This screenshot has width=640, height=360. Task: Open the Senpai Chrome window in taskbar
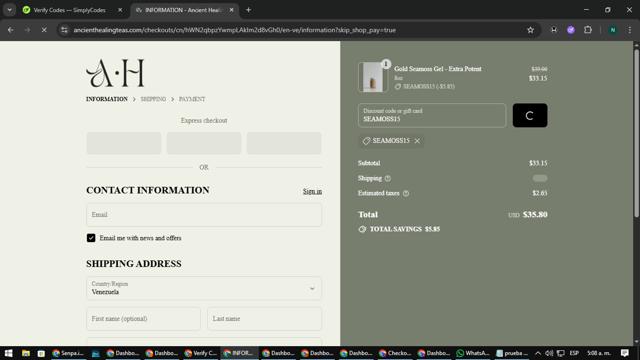click(x=68, y=353)
